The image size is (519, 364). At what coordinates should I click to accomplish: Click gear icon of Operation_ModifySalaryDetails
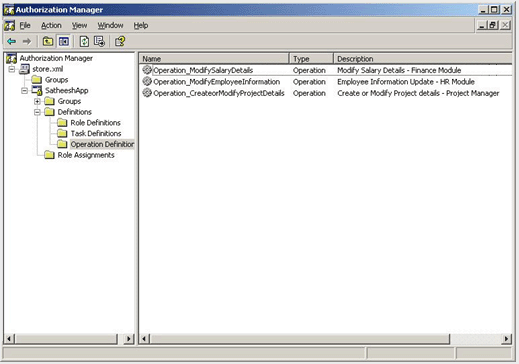pyautogui.click(x=147, y=70)
